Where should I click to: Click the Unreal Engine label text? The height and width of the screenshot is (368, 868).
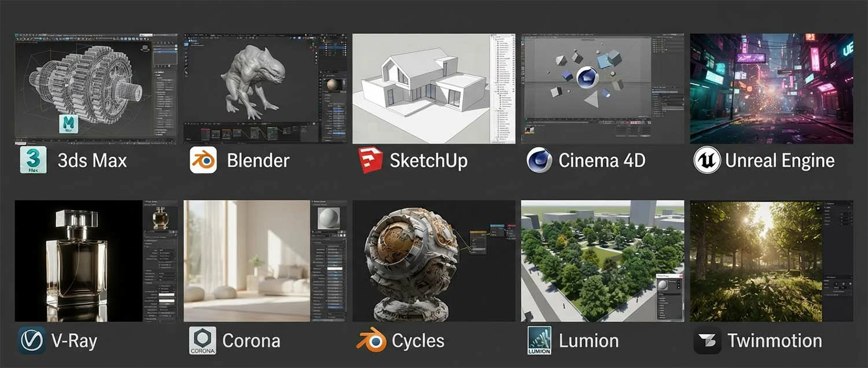click(780, 161)
